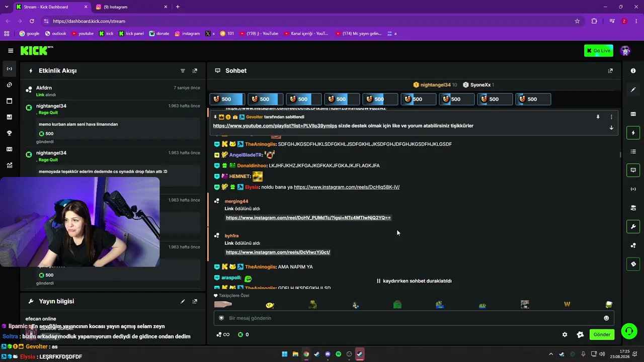This screenshot has width=644, height=362.
Task: Open Chrome's three-dot menu
Action: 636,21
